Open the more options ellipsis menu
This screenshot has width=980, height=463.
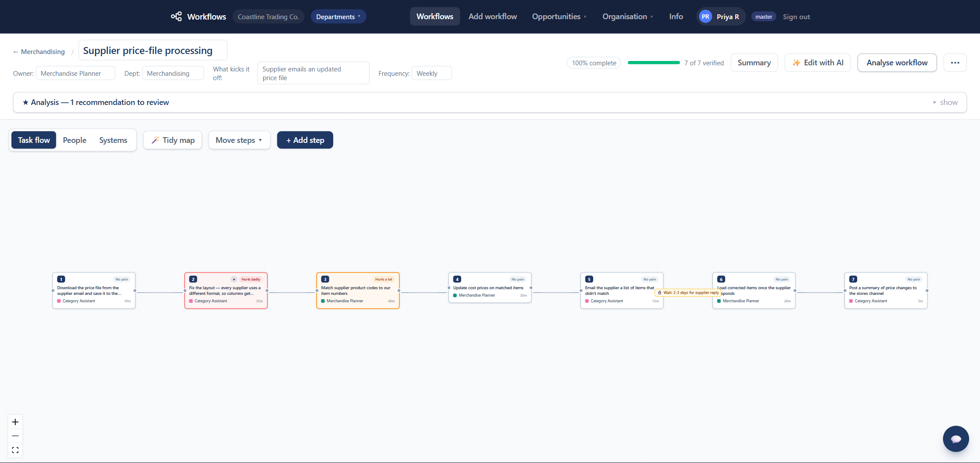coord(955,63)
